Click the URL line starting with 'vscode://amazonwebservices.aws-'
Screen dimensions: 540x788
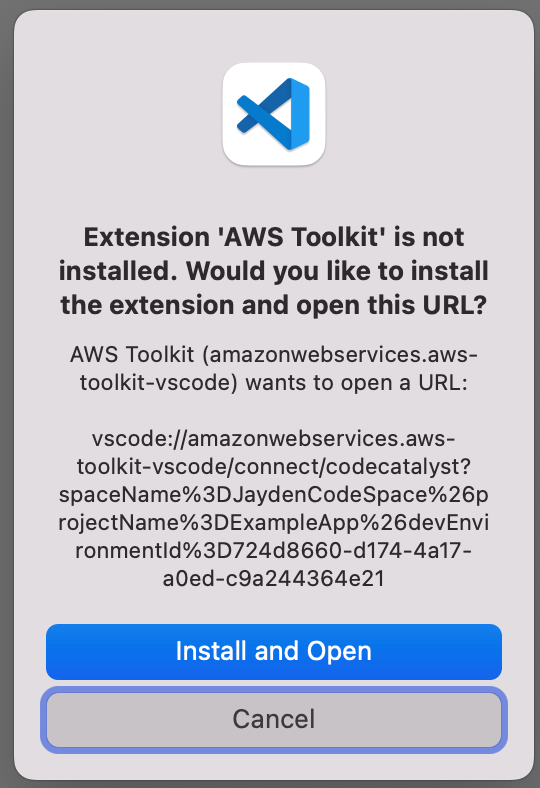pos(274,439)
